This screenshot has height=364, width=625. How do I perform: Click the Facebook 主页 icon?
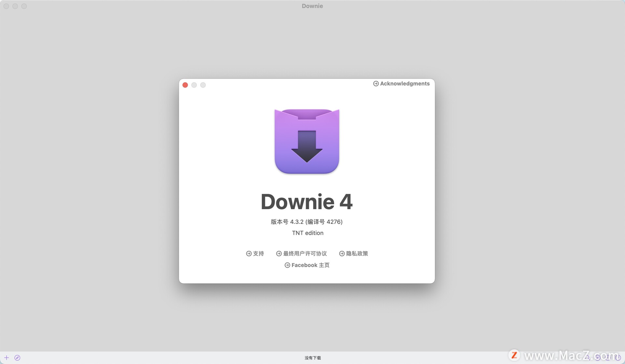(x=286, y=265)
